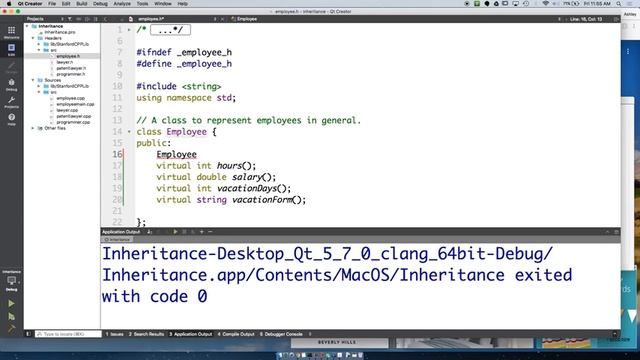Split the editor view
This screenshot has width=640, height=360.
[x=616, y=19]
